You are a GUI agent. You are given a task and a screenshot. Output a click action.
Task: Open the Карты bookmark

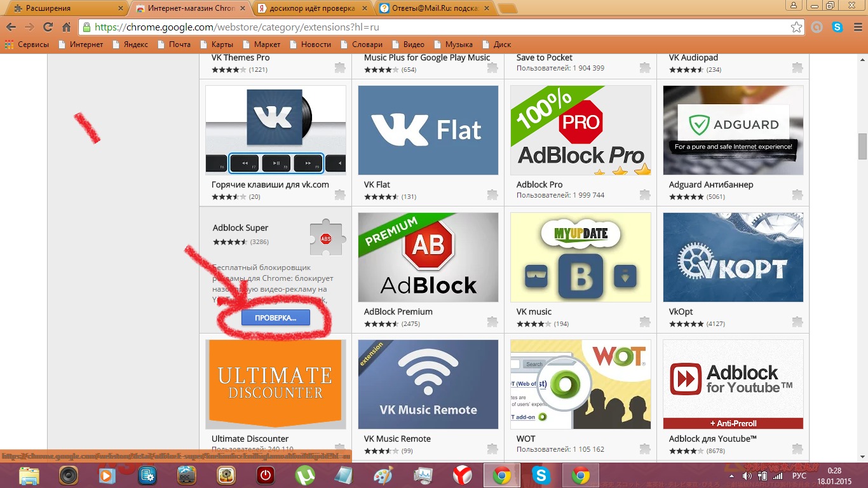216,44
